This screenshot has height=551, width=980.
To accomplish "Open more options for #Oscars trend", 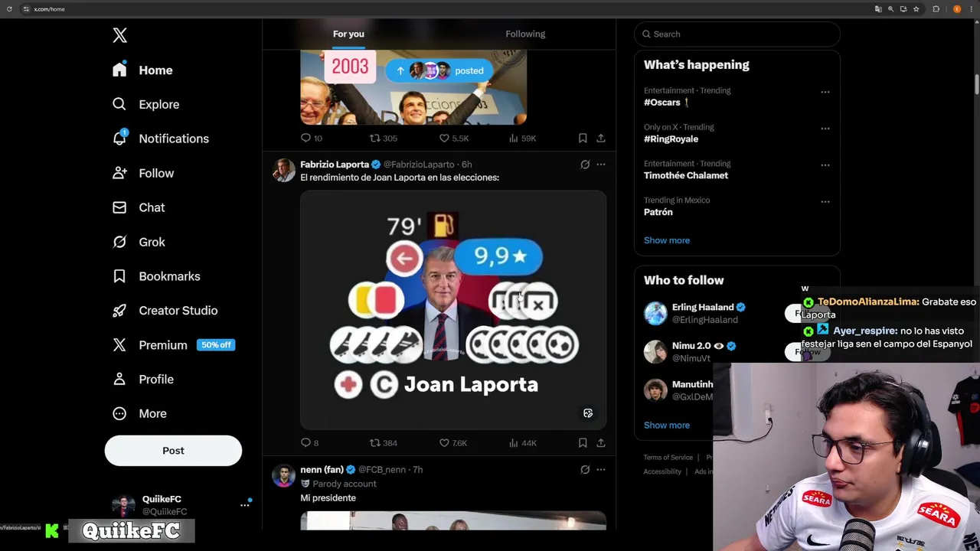I will (825, 92).
